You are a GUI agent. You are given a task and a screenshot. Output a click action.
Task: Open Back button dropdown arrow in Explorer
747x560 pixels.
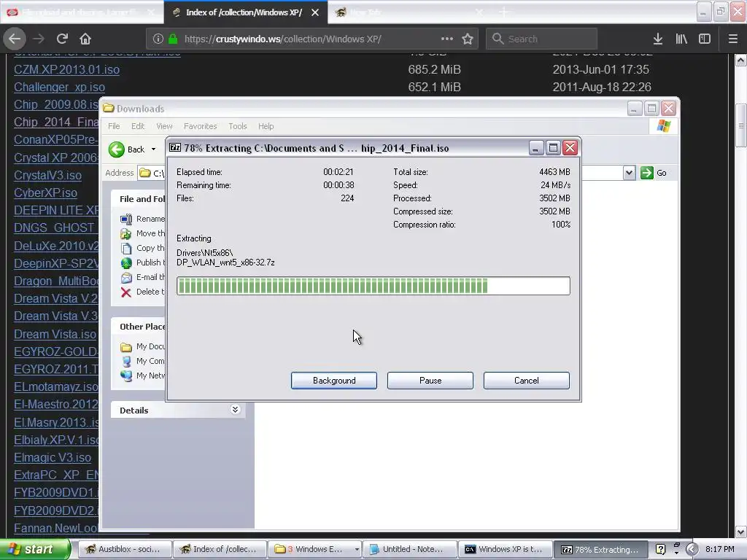tap(153, 149)
